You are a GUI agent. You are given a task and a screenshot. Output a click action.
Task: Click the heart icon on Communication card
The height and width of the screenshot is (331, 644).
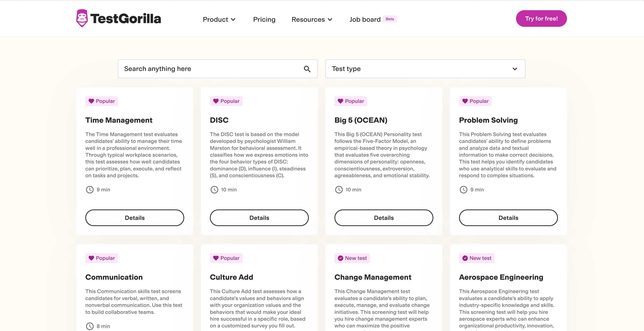[x=91, y=258]
